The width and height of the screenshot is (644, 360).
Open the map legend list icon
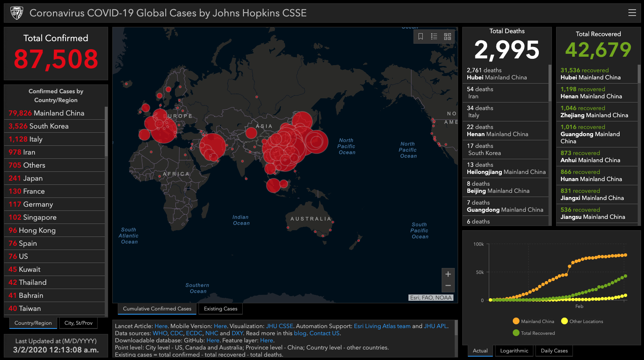pyautogui.click(x=434, y=37)
